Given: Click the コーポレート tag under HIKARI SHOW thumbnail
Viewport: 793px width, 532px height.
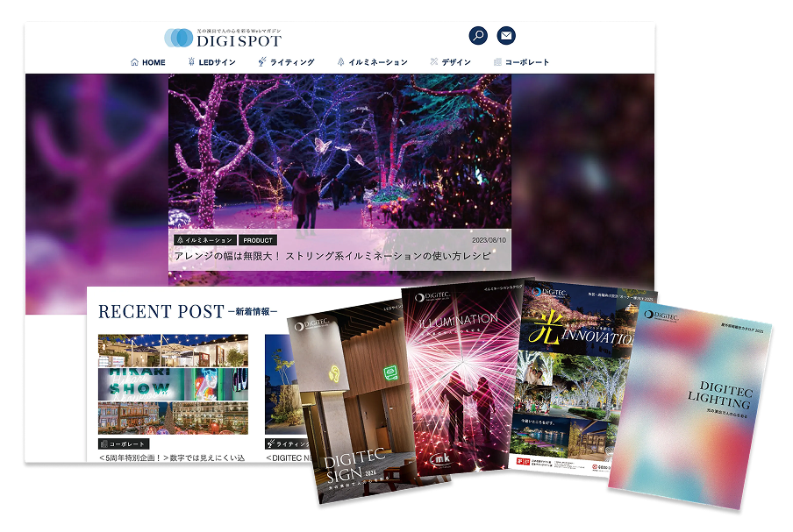Looking at the screenshot, I should (124, 443).
